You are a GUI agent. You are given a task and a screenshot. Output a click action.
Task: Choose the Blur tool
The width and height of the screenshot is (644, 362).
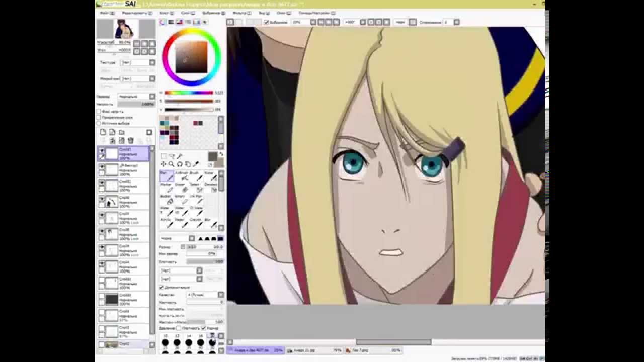click(x=211, y=223)
